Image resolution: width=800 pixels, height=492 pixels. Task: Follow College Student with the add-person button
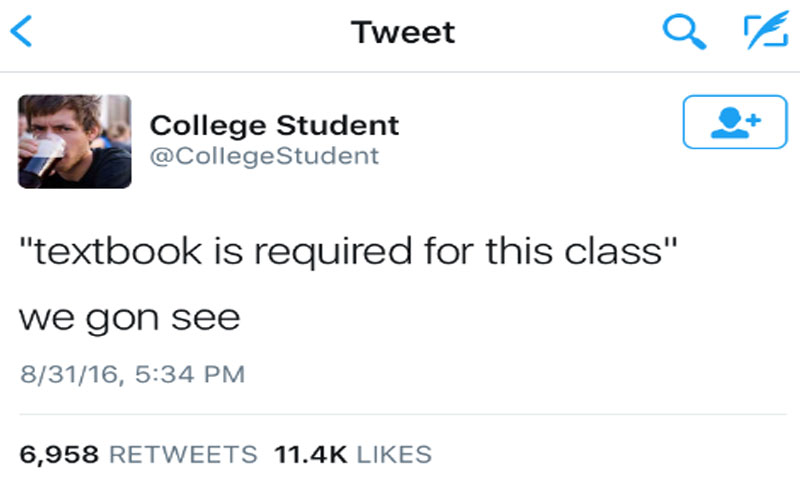tap(733, 123)
